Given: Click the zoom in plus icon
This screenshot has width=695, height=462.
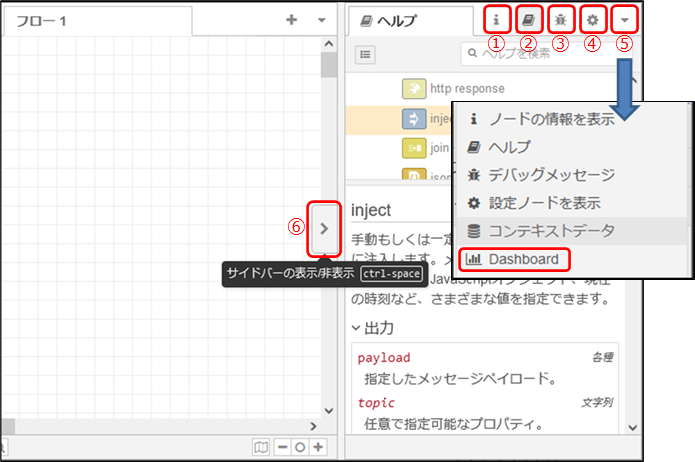Looking at the screenshot, I should [318, 447].
